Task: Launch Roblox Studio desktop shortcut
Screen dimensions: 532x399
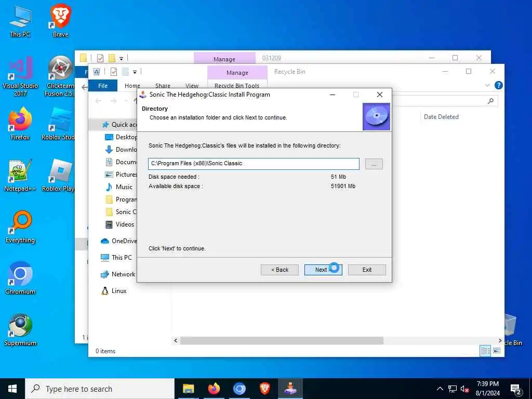Action: coord(58,124)
